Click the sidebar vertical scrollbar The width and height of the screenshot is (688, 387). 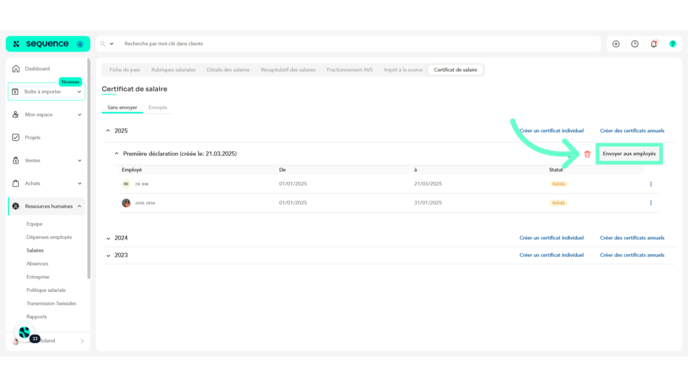coord(89,169)
